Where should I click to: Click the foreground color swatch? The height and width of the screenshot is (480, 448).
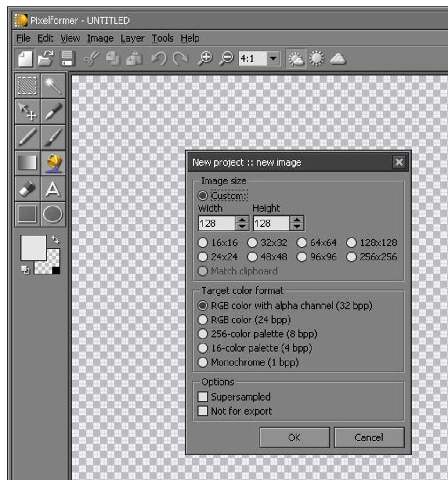coord(34,248)
